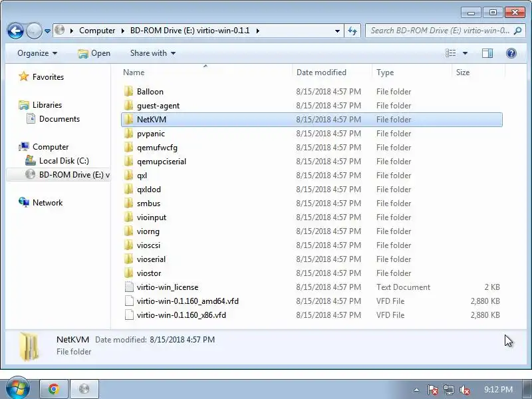This screenshot has height=399, width=532.
Task: Select the vioinput folder icon
Action: click(128, 217)
